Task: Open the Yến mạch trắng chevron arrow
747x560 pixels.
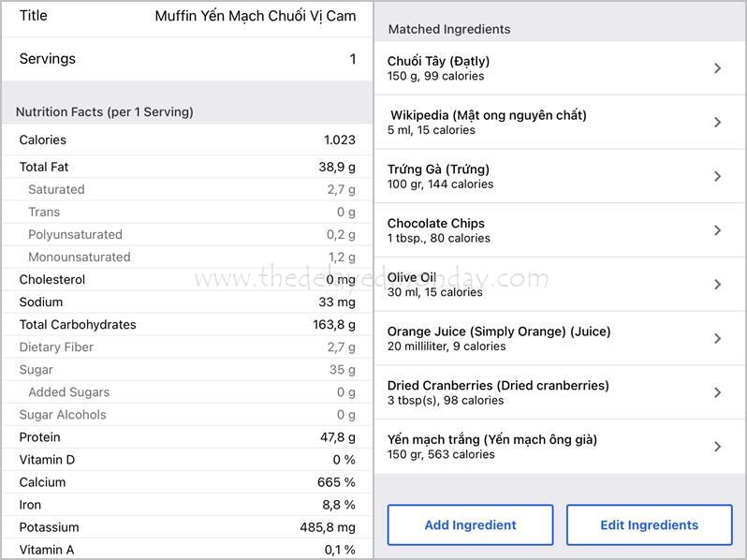Action: [718, 447]
